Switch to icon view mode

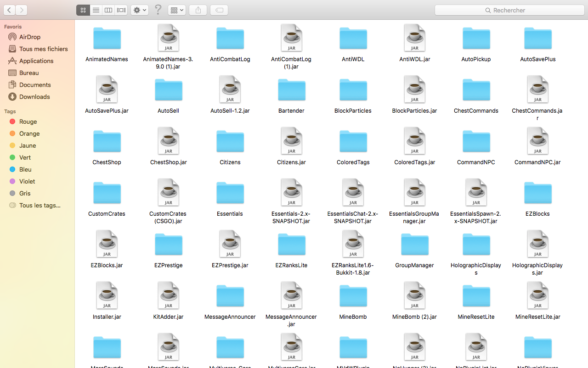(x=83, y=10)
